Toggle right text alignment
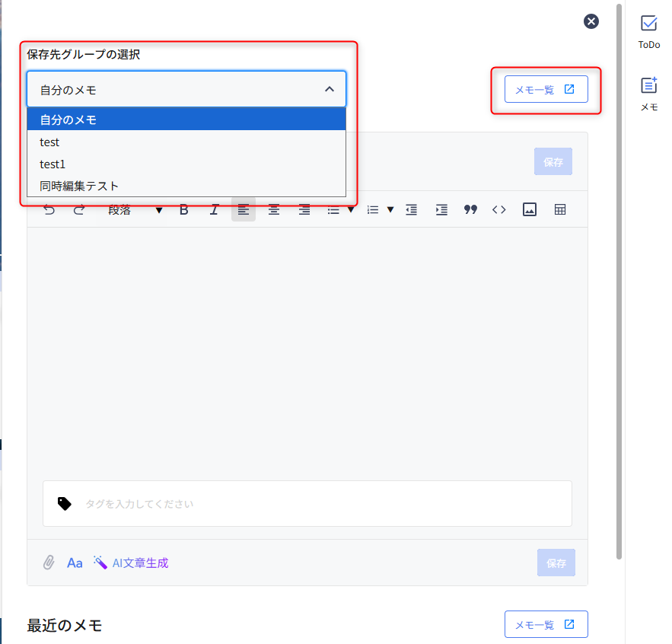Image resolution: width=672 pixels, height=644 pixels. [x=304, y=210]
